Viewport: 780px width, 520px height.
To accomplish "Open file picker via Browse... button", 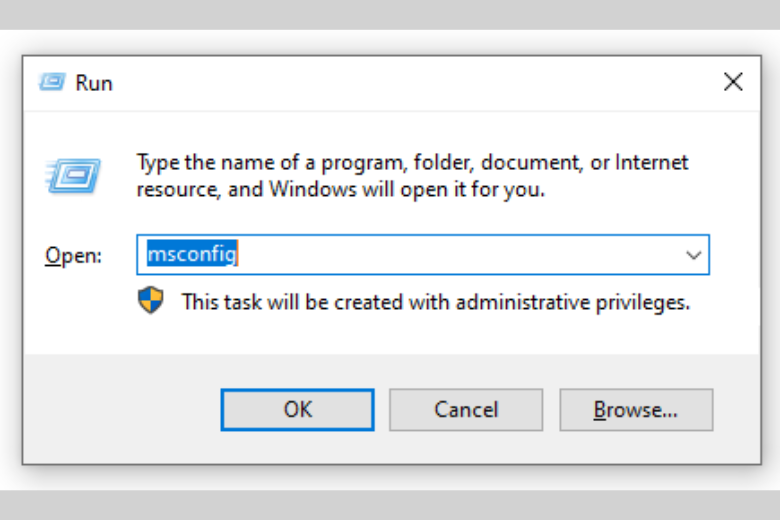I will (x=636, y=410).
